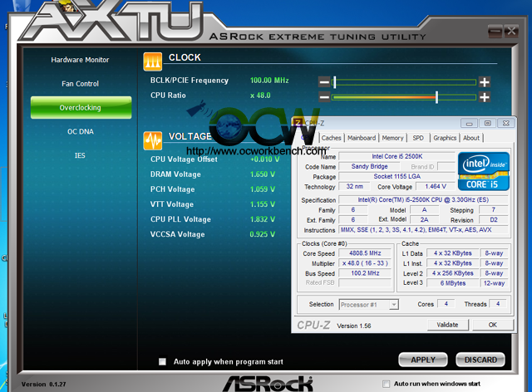The image size is (532, 392).
Task: Switch to About tab in CPU-Z
Action: pos(471,138)
